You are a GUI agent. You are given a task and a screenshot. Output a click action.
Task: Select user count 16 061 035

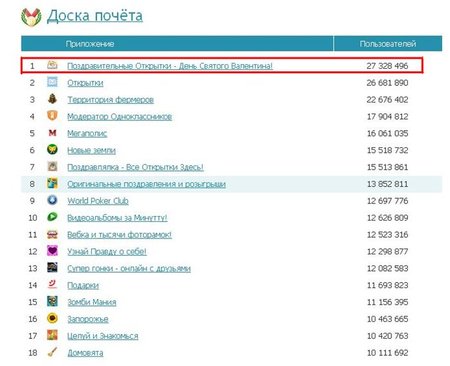(x=387, y=133)
